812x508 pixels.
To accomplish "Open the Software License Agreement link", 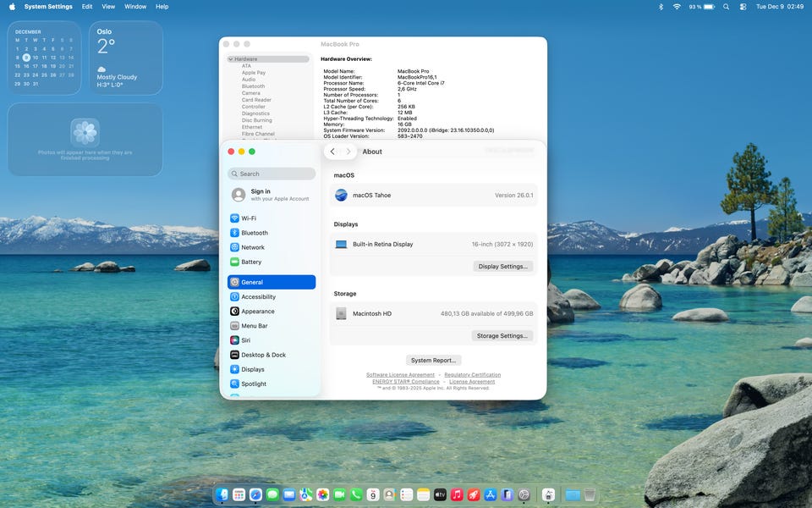I will 400,375.
